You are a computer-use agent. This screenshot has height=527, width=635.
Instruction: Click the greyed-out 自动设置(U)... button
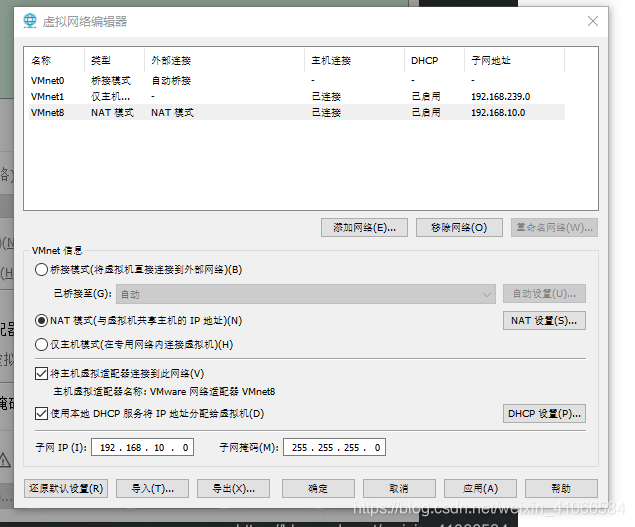[544, 294]
